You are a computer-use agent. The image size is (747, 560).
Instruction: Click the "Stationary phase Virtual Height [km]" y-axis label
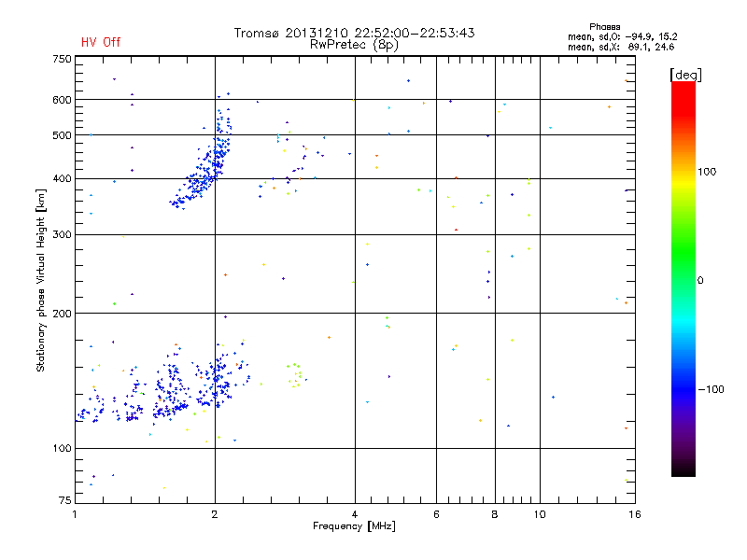click(41, 281)
